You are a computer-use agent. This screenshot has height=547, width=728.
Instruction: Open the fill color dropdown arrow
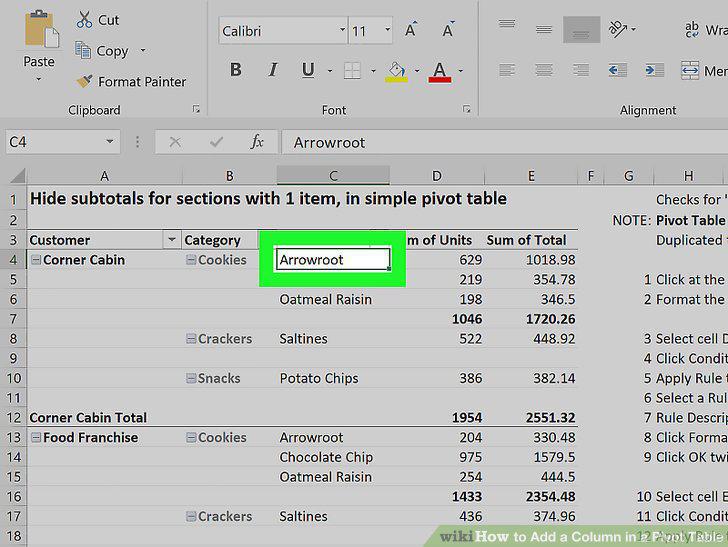417,71
